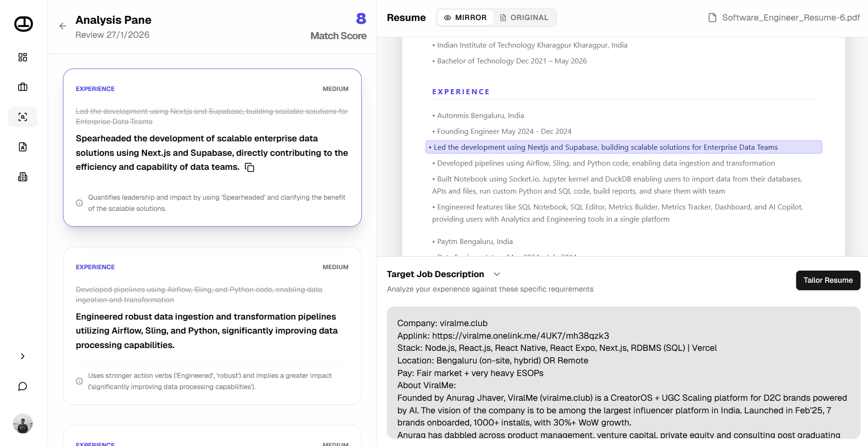This screenshot has width=868, height=446.
Task: Go back with the Analysis Pane arrow
Action: [63, 26]
